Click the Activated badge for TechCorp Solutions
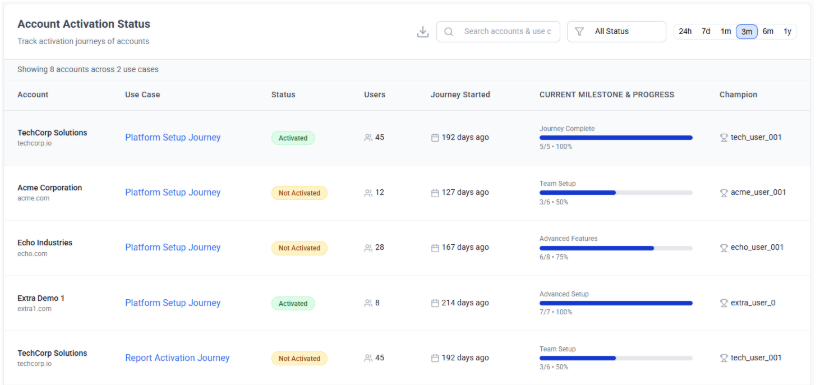Screen dimensions: 817x385 (293, 138)
